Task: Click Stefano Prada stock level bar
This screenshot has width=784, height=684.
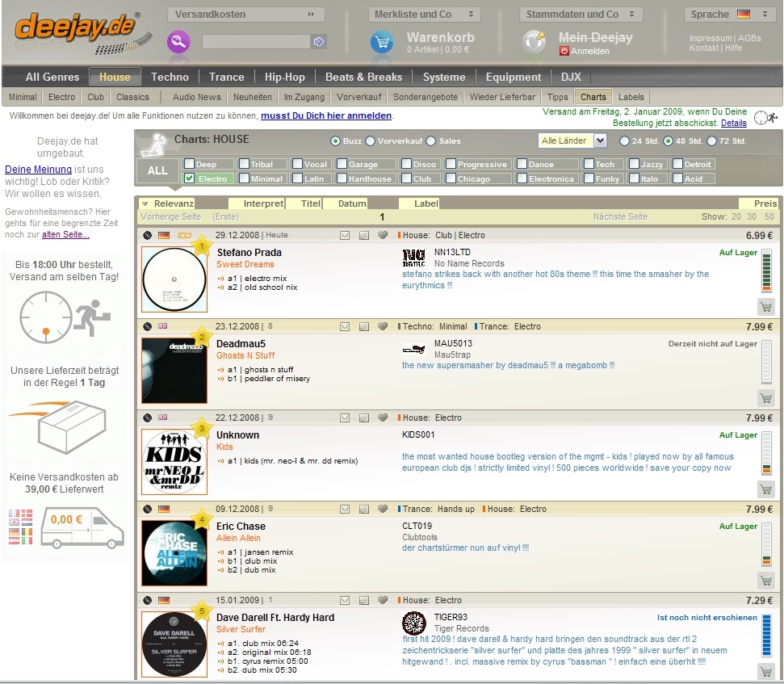Action: pyautogui.click(x=766, y=271)
